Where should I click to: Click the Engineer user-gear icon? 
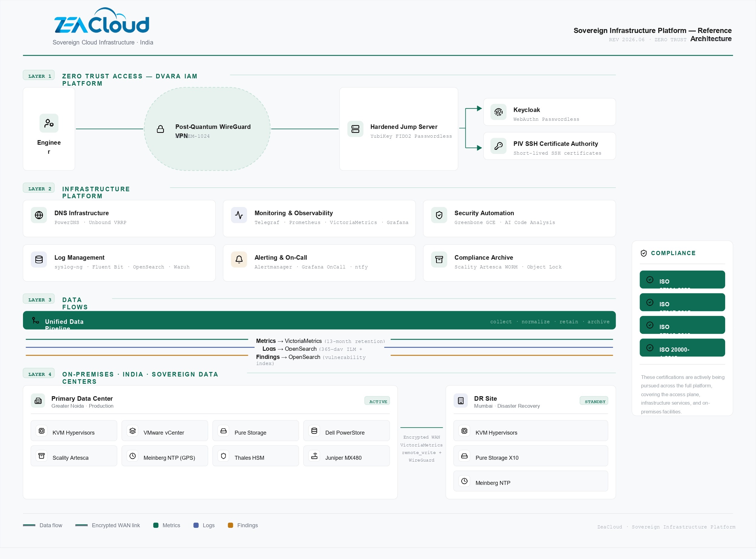coord(49,123)
